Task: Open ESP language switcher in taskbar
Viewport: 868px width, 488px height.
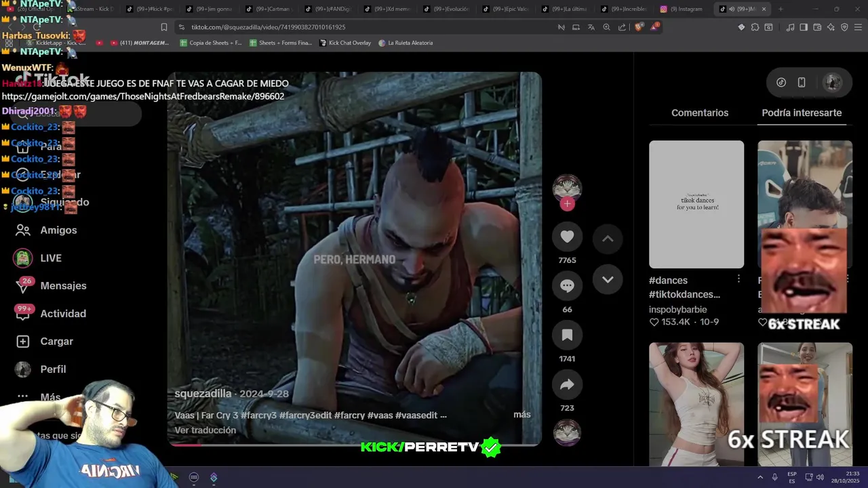Action: (792, 477)
